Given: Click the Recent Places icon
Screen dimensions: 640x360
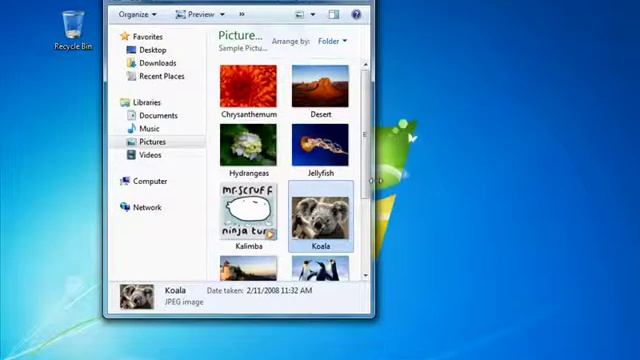Looking at the screenshot, I should [131, 76].
